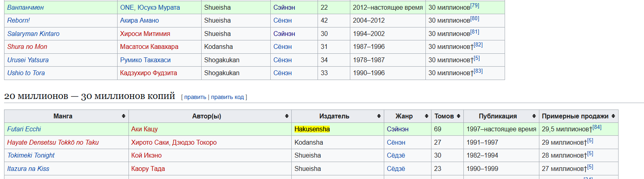The width and height of the screenshot is (644, 179).
Task: Sort by Примерные продажи sort icon
Action: 613,116
